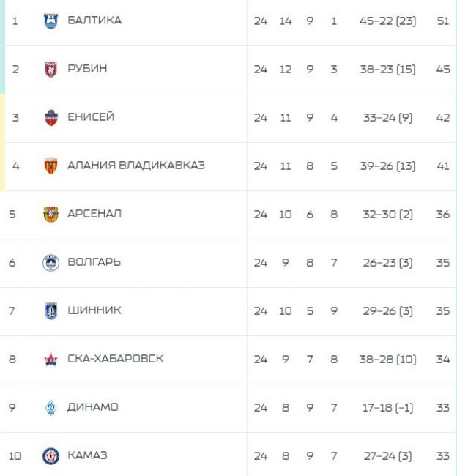
Task: Click Балтика's 51 points value
Action: [x=442, y=21]
